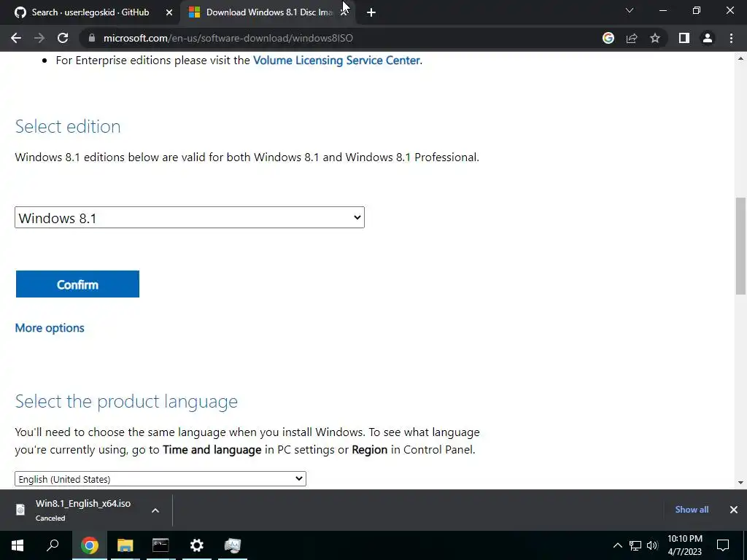Screen dimensions: 747x560
Task: Open the English (United States) language dropdown
Action: click(160, 479)
